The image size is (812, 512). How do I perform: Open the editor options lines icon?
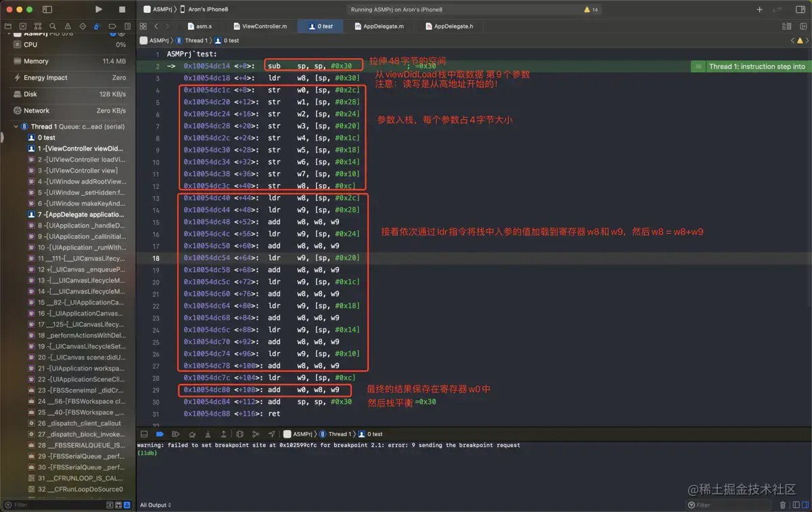tap(786, 26)
